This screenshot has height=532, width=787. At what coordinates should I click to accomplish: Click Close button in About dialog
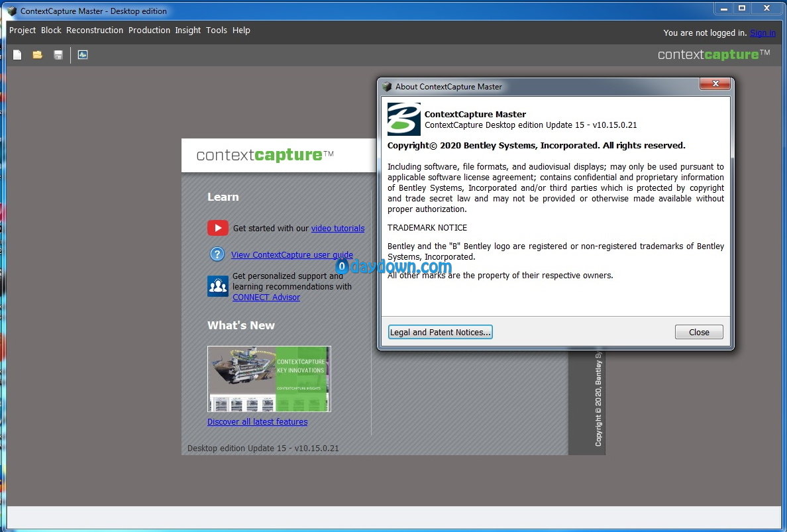click(x=699, y=332)
